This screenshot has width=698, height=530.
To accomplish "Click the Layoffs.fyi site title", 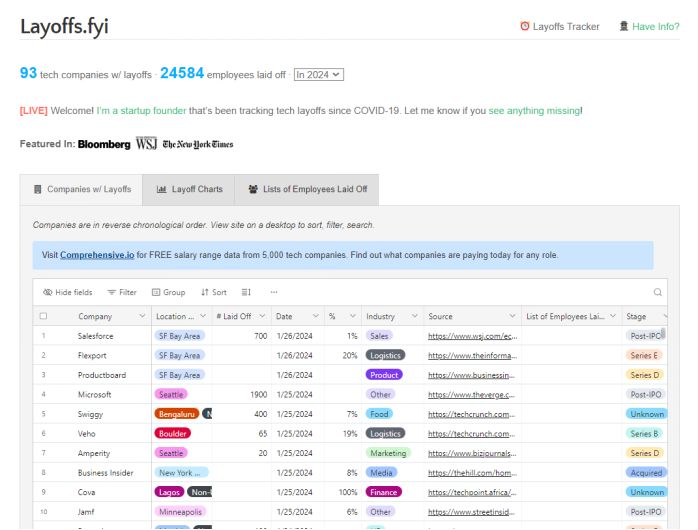I will point(64,26).
